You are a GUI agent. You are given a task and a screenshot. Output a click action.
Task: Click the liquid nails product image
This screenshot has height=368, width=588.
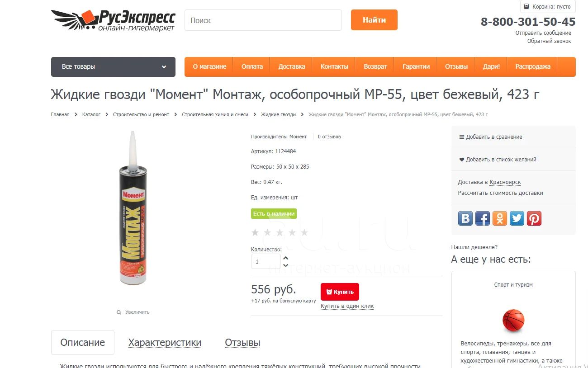(x=133, y=208)
